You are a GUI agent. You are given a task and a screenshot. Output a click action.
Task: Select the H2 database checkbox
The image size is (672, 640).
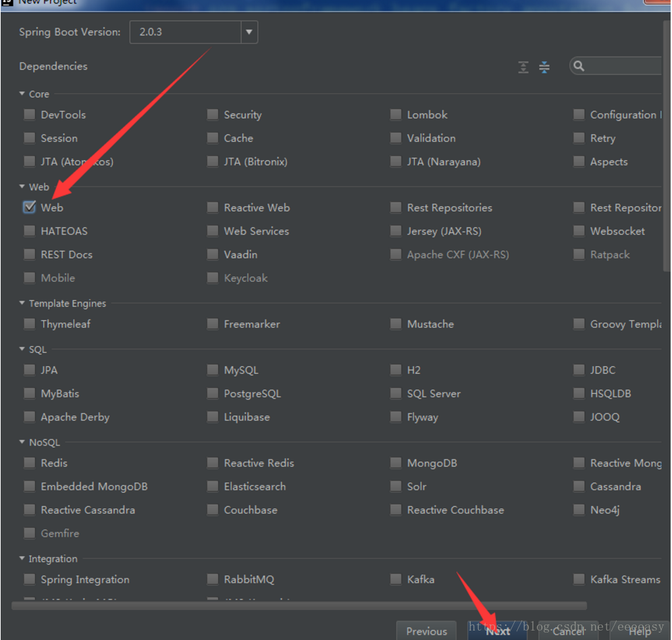tap(396, 370)
